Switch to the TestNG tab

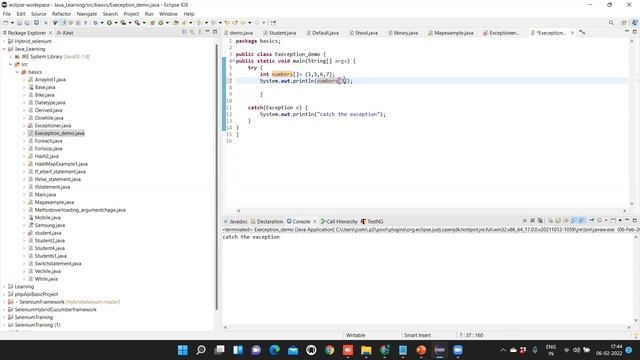tap(372, 222)
